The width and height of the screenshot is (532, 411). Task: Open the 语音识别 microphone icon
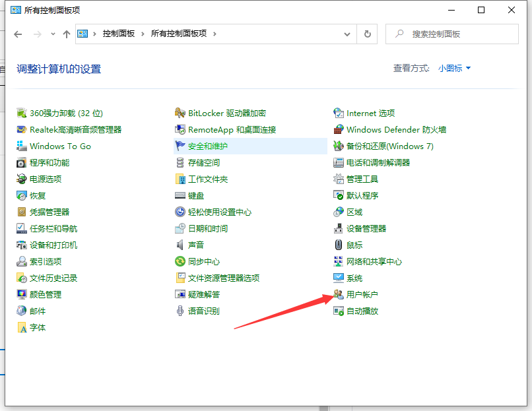coord(180,311)
